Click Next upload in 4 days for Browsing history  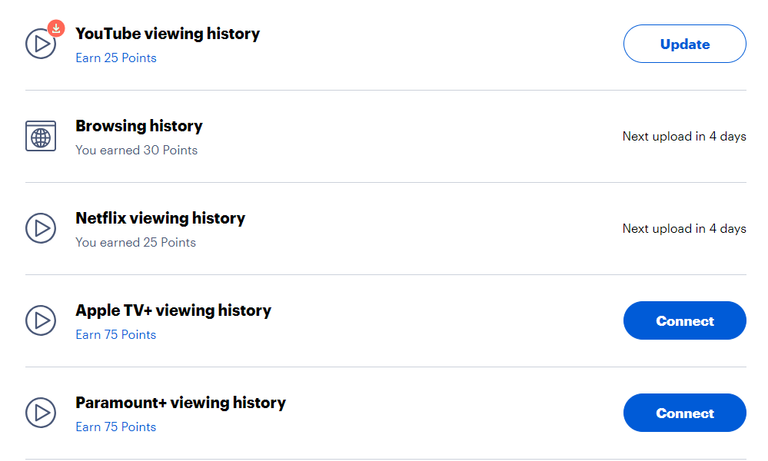[684, 136]
